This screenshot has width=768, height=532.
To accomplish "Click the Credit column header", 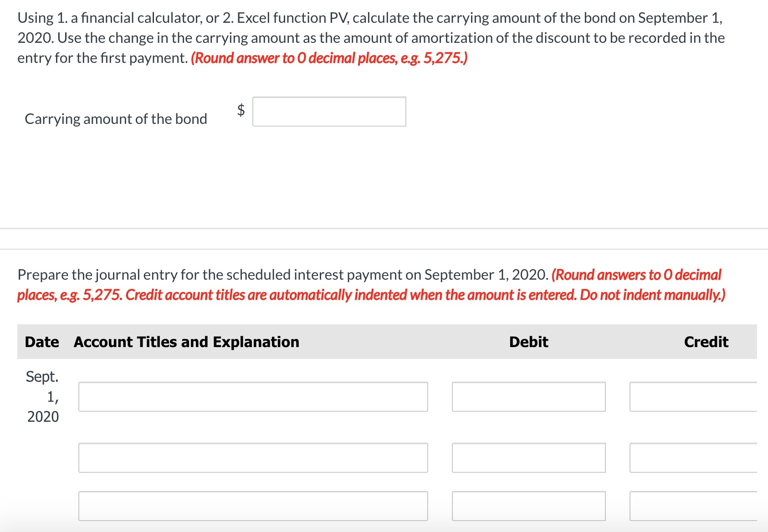I will click(706, 342).
